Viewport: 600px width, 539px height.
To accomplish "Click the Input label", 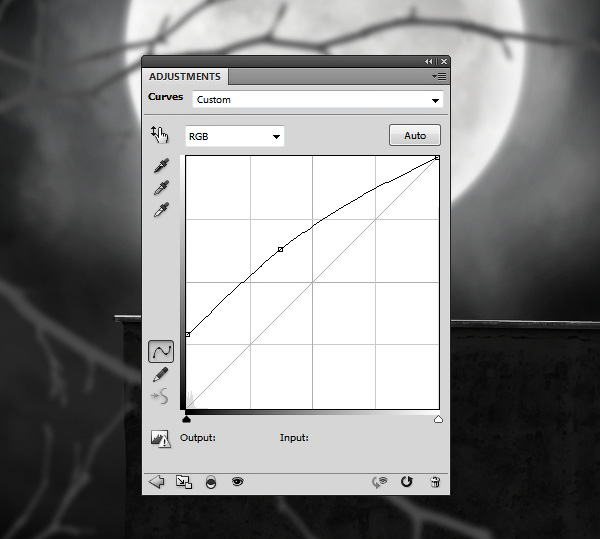I will (294, 438).
